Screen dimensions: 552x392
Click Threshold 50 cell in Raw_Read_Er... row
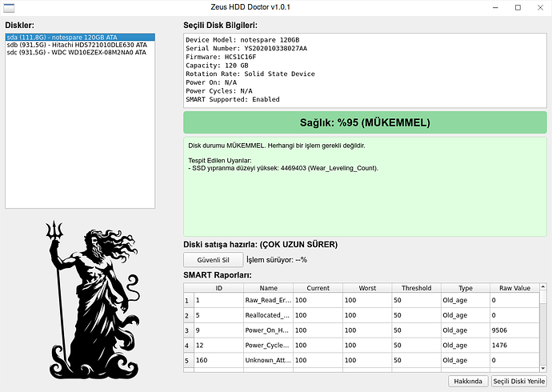coord(417,300)
